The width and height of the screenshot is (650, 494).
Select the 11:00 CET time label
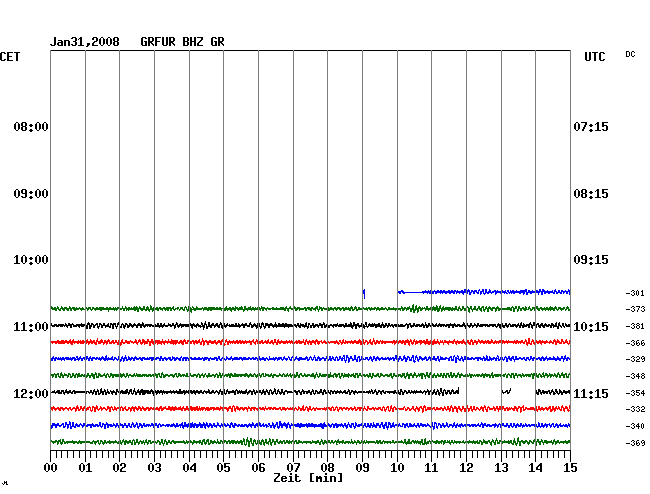pos(31,327)
